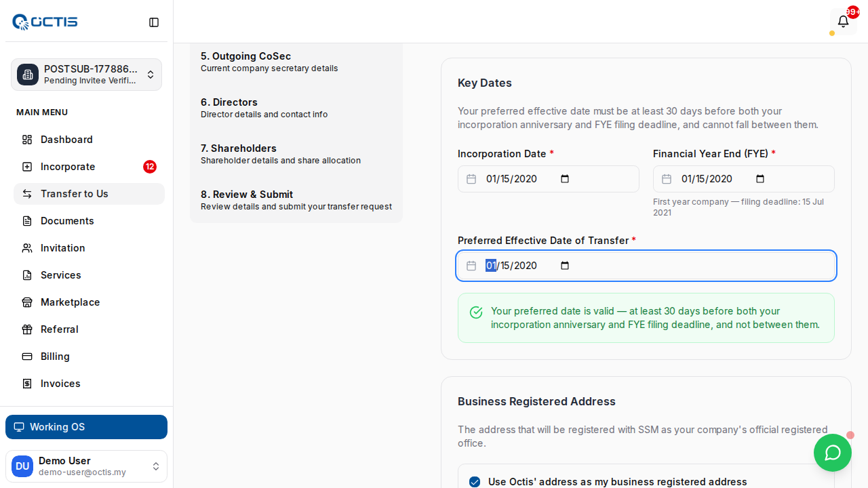Click the Incorporate plus icon
This screenshot has height=488, width=868.
coord(27,167)
